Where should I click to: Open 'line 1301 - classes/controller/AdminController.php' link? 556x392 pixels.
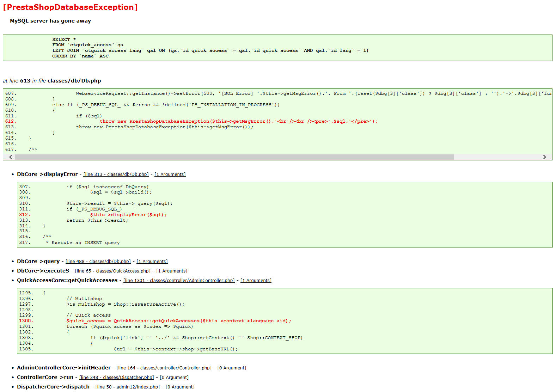[179, 281]
